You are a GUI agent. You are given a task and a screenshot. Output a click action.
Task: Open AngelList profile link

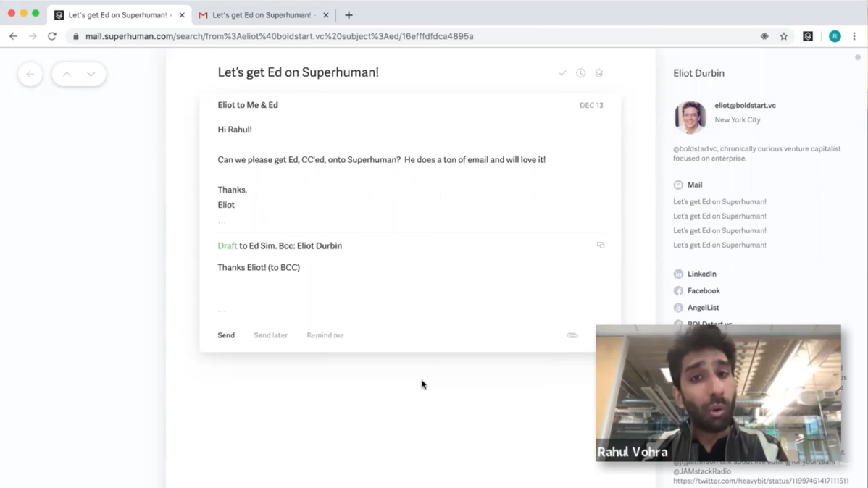point(703,308)
